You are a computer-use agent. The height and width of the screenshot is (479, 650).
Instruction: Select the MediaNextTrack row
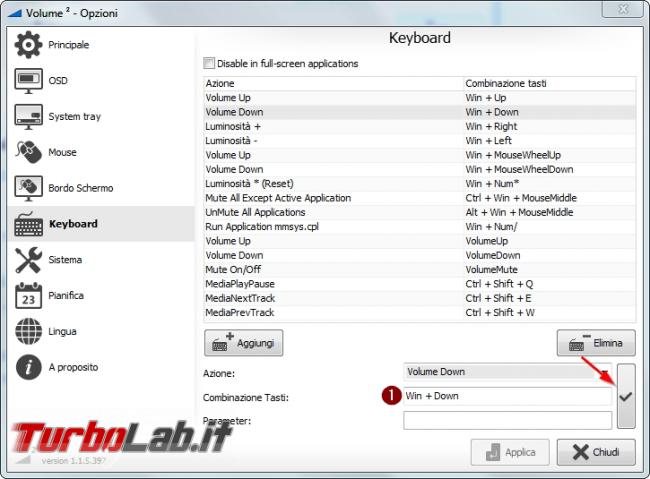pyautogui.click(x=420, y=298)
